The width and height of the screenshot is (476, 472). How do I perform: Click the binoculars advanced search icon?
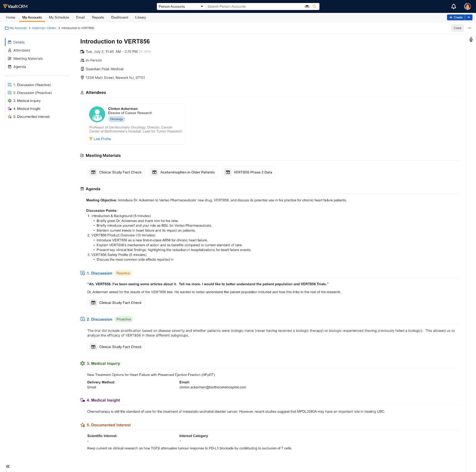[307, 7]
